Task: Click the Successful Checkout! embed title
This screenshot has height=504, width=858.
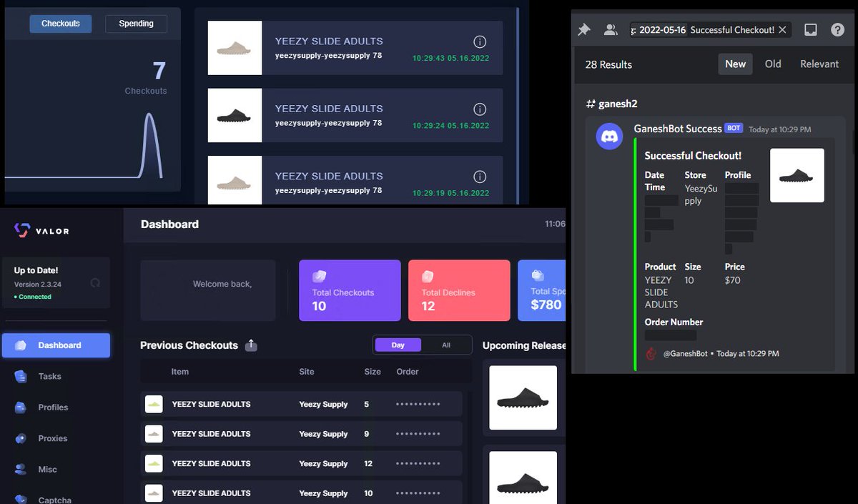Action: [x=693, y=156]
